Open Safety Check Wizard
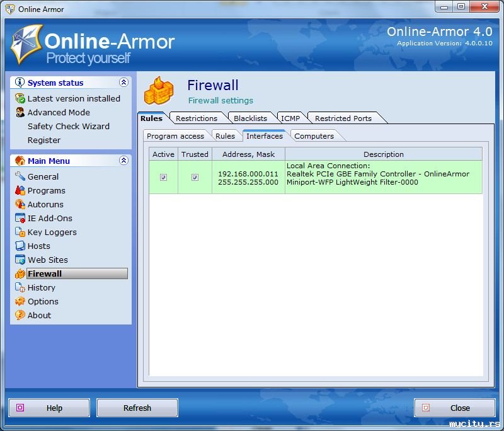 coord(69,126)
